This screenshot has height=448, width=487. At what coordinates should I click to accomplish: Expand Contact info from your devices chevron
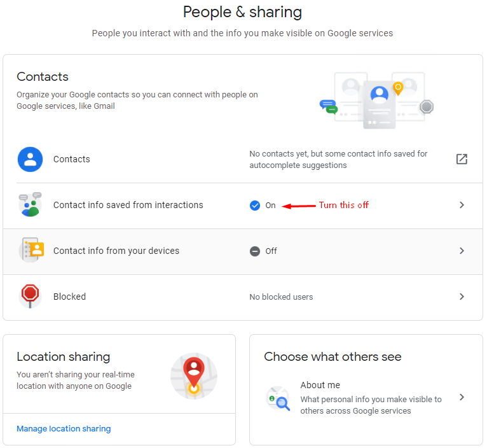point(462,251)
